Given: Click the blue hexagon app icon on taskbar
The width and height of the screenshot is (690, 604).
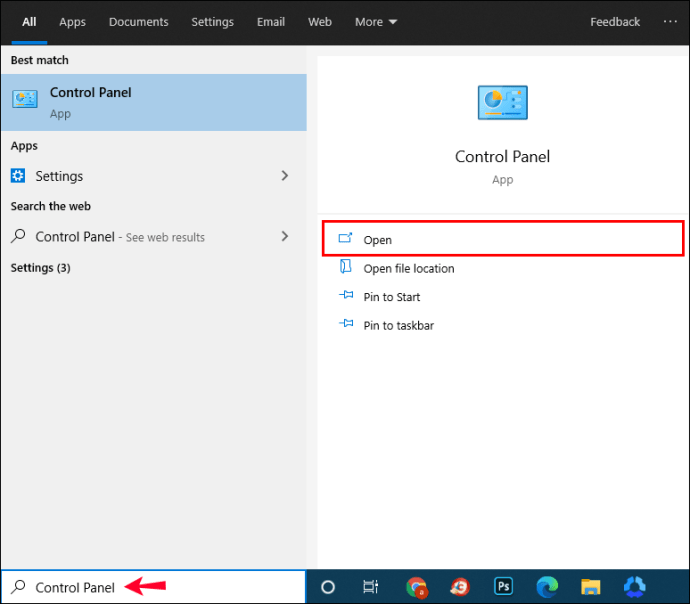Looking at the screenshot, I should point(634,587).
